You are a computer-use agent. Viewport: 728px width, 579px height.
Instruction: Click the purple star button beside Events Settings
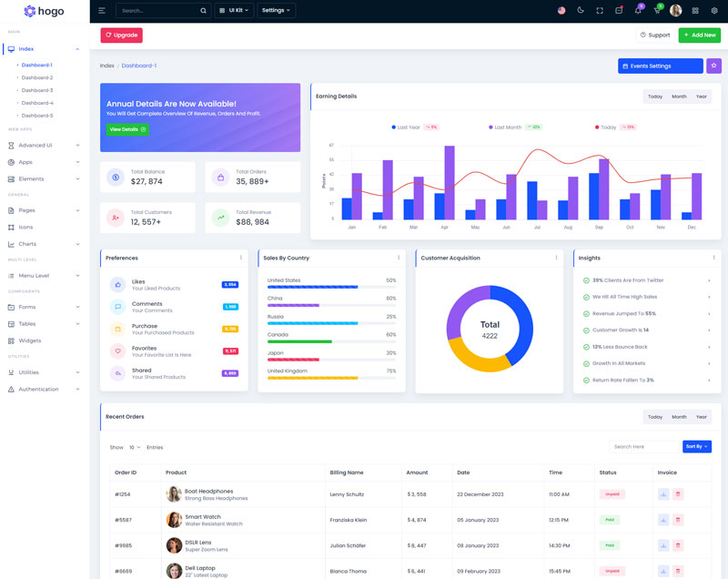713,66
